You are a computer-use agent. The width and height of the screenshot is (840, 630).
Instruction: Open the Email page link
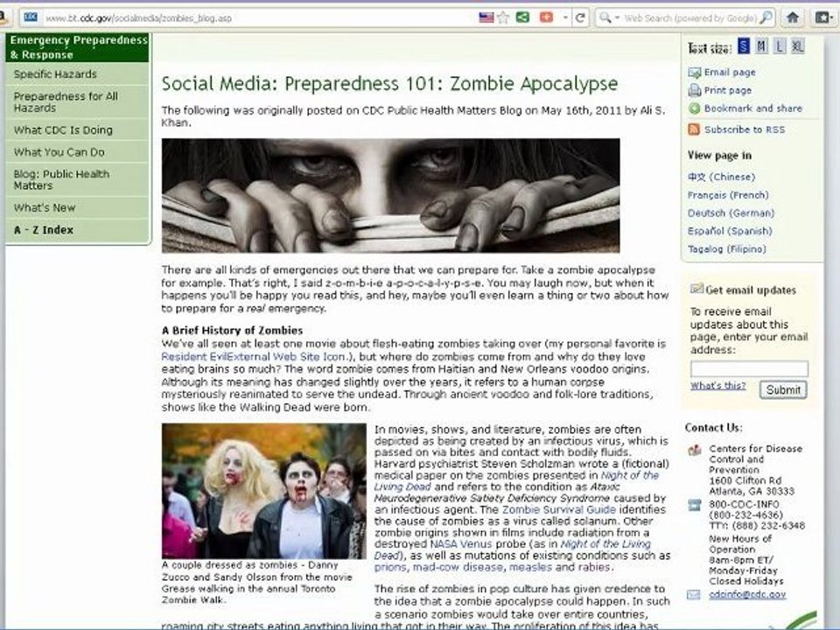[730, 73]
